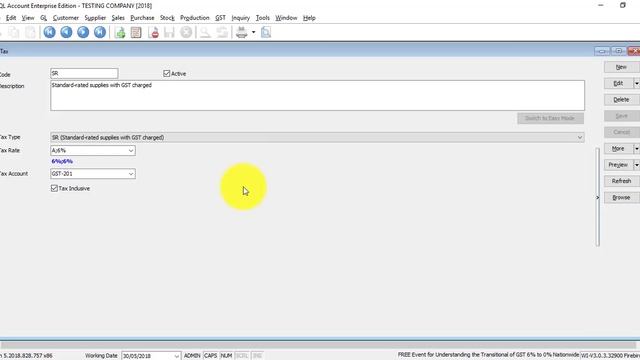Open the More button dropdown arrow
The width and height of the screenshot is (640, 360).
(636, 149)
